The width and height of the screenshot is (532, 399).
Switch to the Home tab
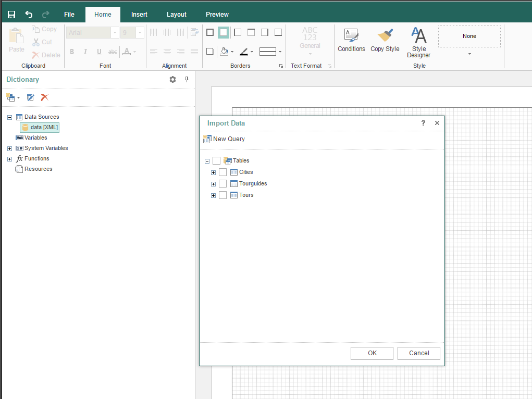point(103,14)
